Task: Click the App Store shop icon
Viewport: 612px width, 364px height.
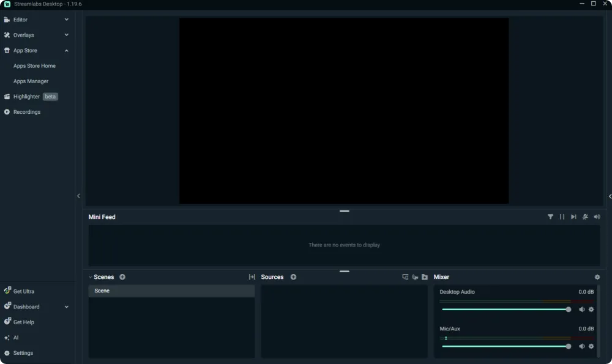Action: (7, 50)
